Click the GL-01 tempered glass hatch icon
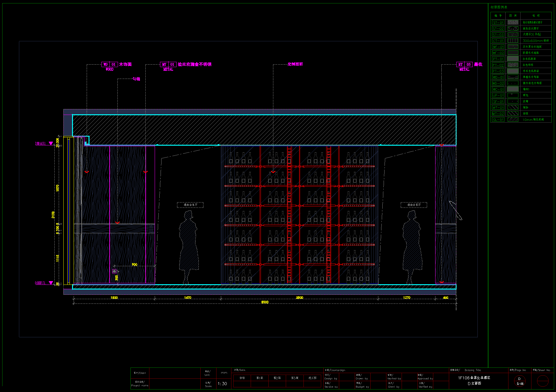The image size is (556, 392). point(513,120)
